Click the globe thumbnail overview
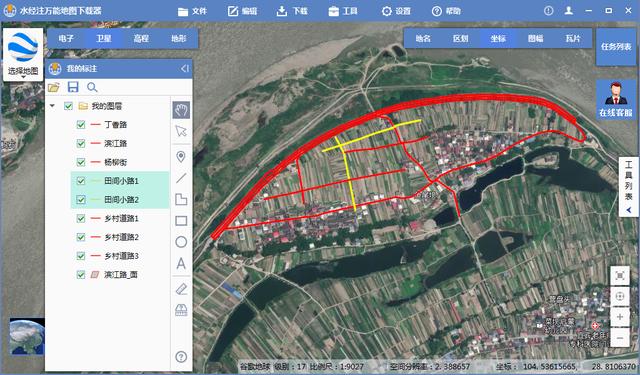 (x=27, y=337)
